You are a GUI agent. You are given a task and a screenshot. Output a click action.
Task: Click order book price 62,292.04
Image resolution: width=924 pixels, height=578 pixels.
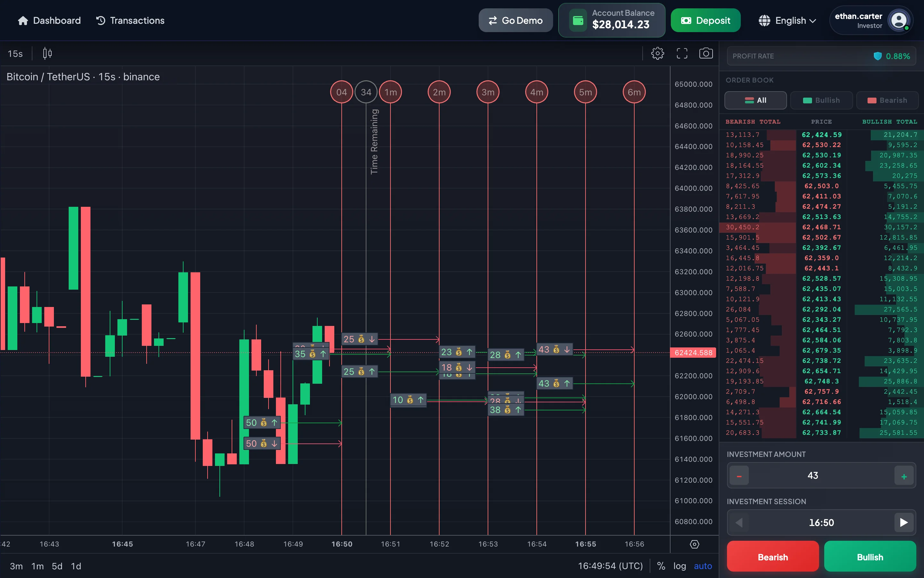(821, 309)
